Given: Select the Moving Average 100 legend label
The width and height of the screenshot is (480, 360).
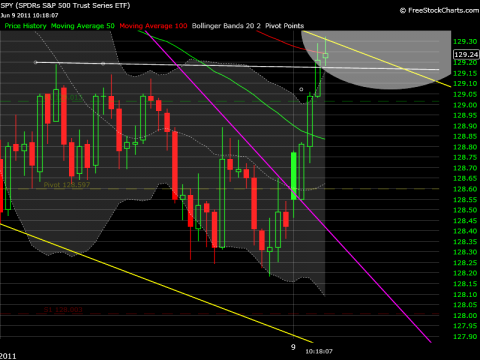Looking at the screenshot, I should (x=153, y=26).
